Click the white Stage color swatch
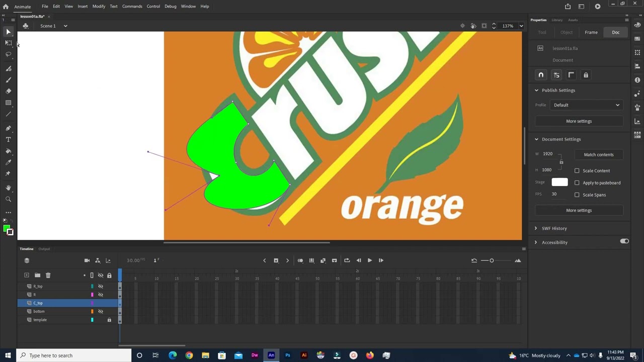644x362 pixels. point(559,183)
